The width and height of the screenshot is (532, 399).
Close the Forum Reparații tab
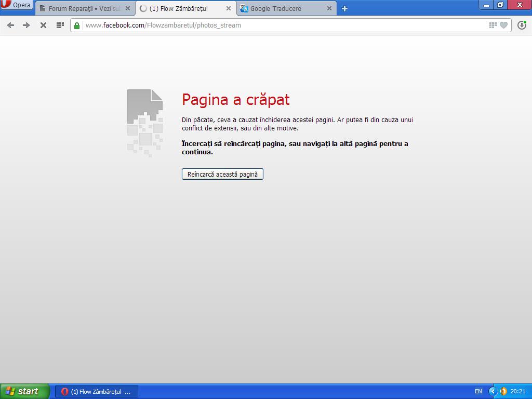[x=128, y=8]
